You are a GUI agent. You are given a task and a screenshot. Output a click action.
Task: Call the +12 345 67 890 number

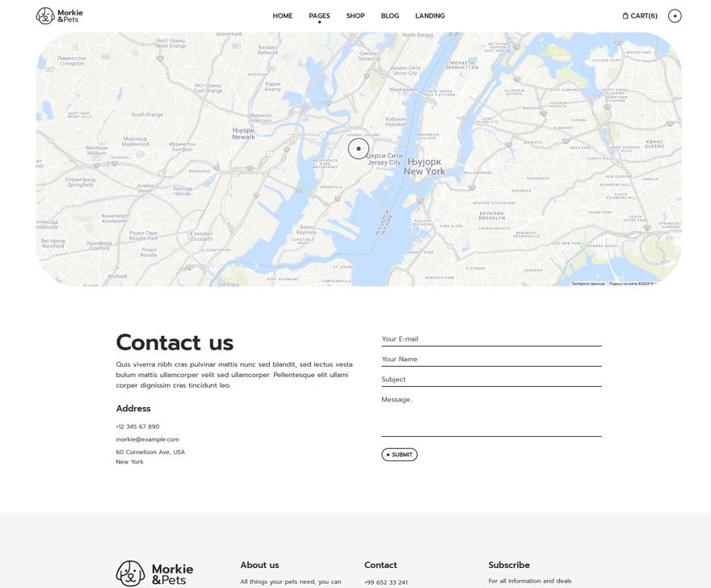pos(137,426)
